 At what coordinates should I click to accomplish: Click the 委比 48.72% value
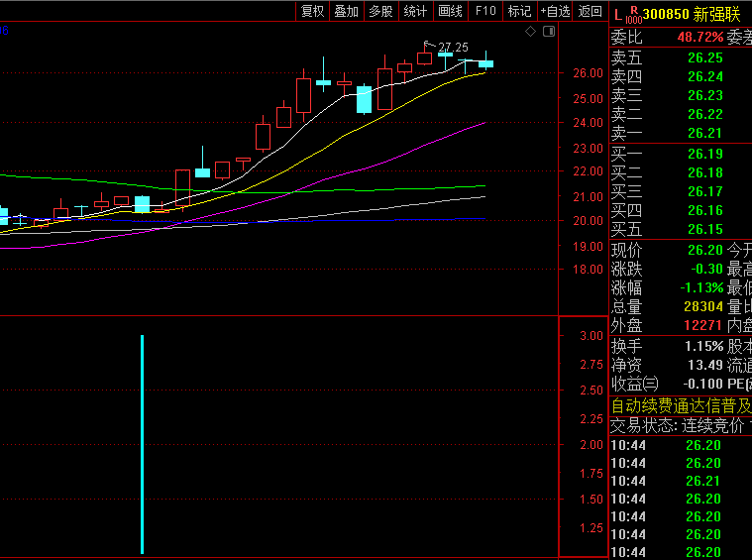tap(700, 37)
